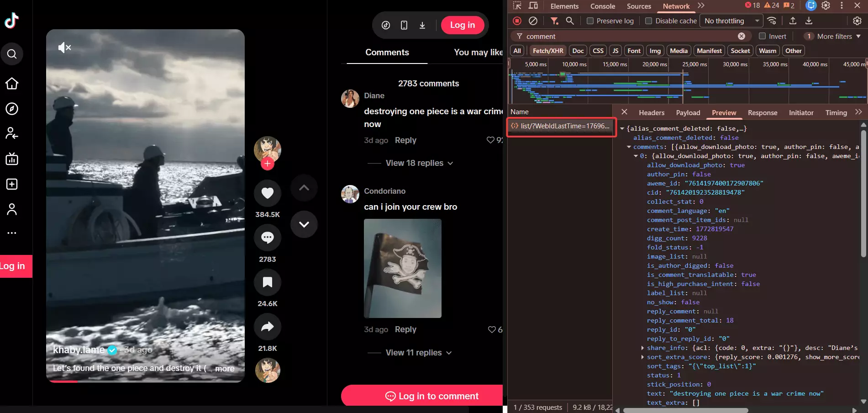Open the LIVE icon in the sidebar
The height and width of the screenshot is (413, 868).
[11, 159]
